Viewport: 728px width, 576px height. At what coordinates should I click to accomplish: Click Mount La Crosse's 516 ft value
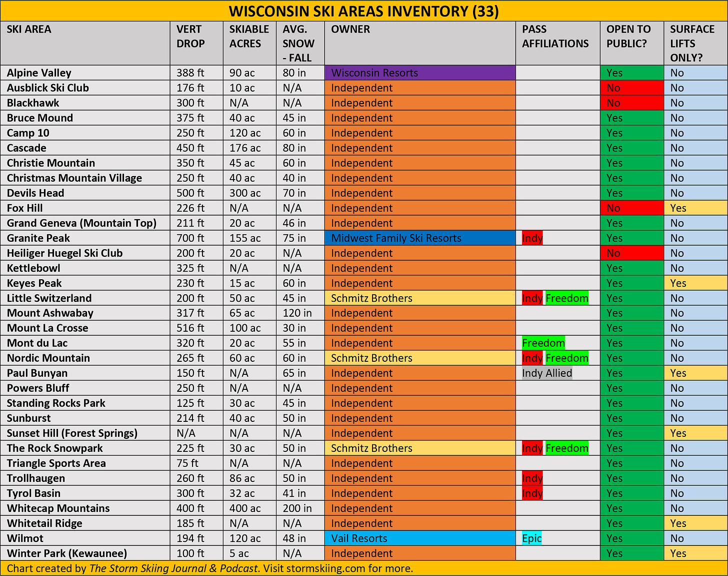click(190, 328)
